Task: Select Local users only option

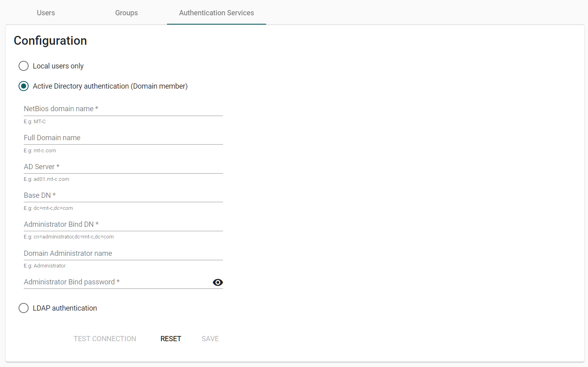Action: [24, 66]
